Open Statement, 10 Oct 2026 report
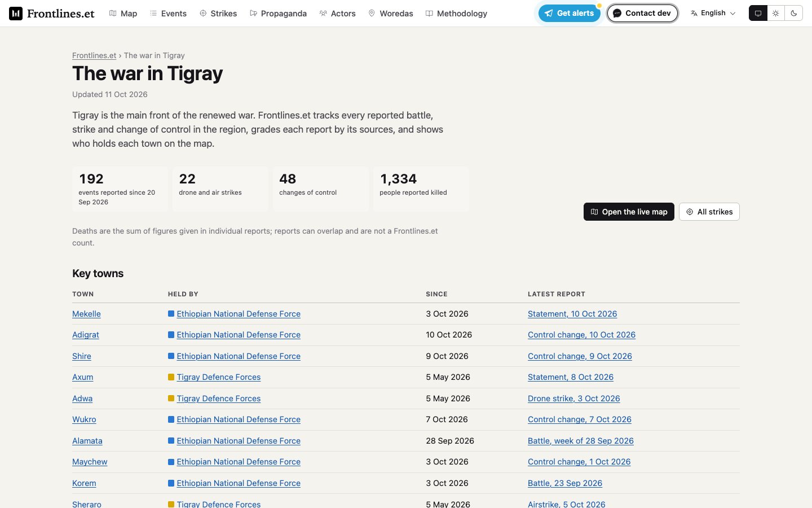The width and height of the screenshot is (812, 508). tap(572, 314)
